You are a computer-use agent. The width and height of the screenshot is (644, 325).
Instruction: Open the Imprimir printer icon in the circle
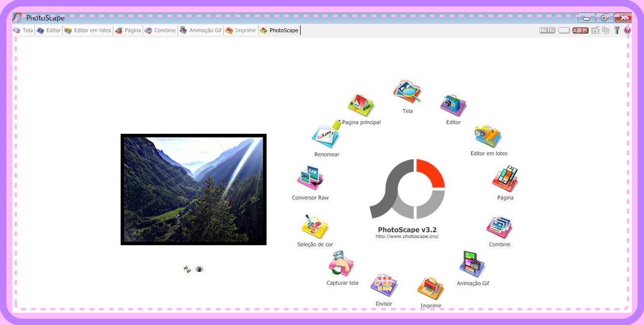(x=430, y=289)
